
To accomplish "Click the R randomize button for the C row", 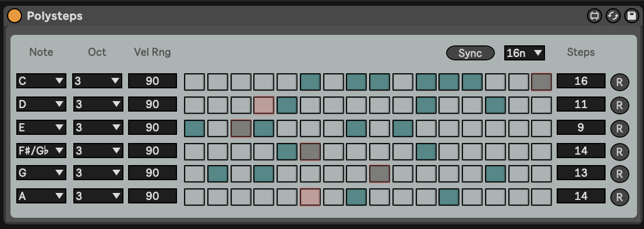I will (620, 83).
